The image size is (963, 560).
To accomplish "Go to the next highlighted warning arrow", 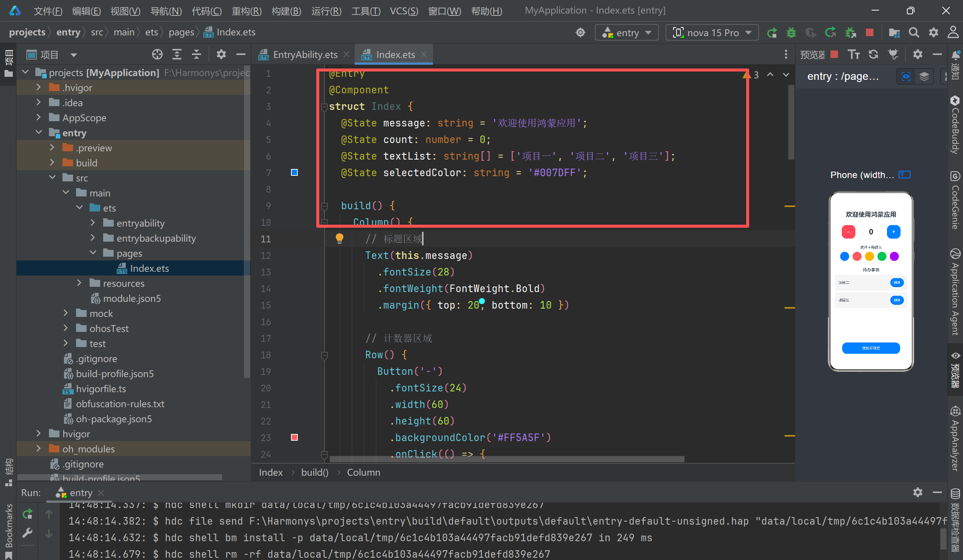I will click(x=786, y=75).
